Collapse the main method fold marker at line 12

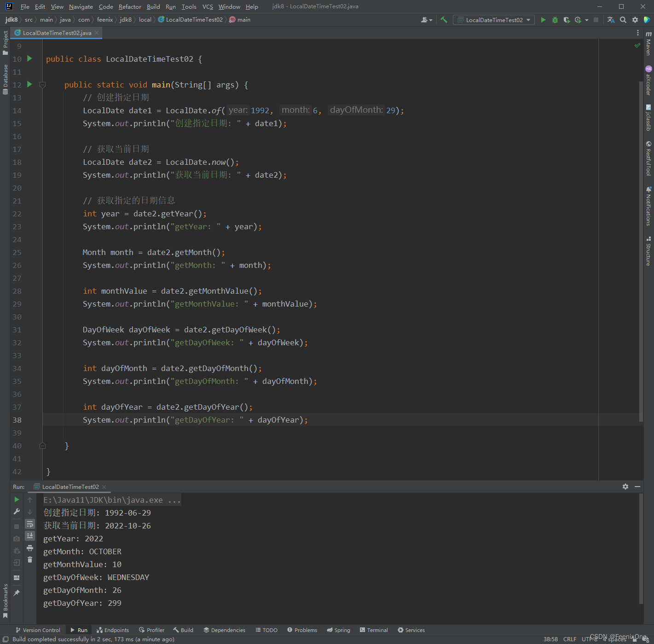click(42, 85)
